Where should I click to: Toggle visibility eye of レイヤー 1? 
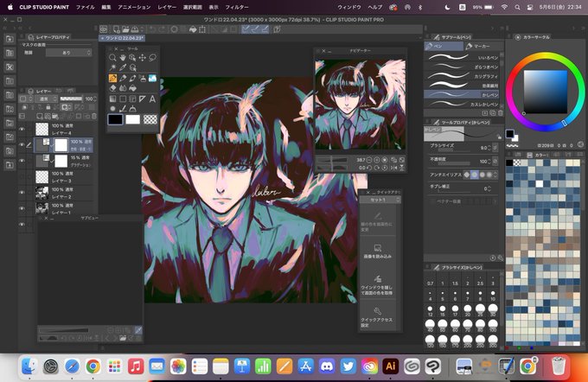[x=22, y=208]
